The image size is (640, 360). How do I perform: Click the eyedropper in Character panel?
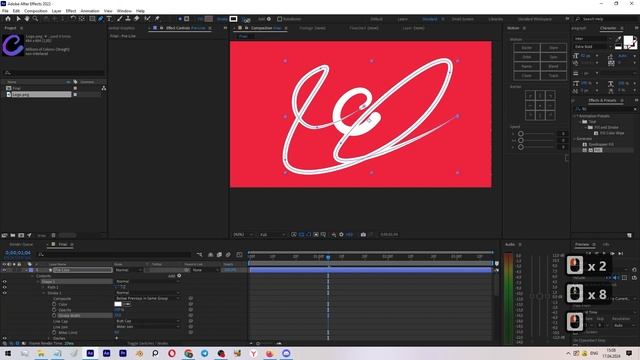tap(618, 39)
